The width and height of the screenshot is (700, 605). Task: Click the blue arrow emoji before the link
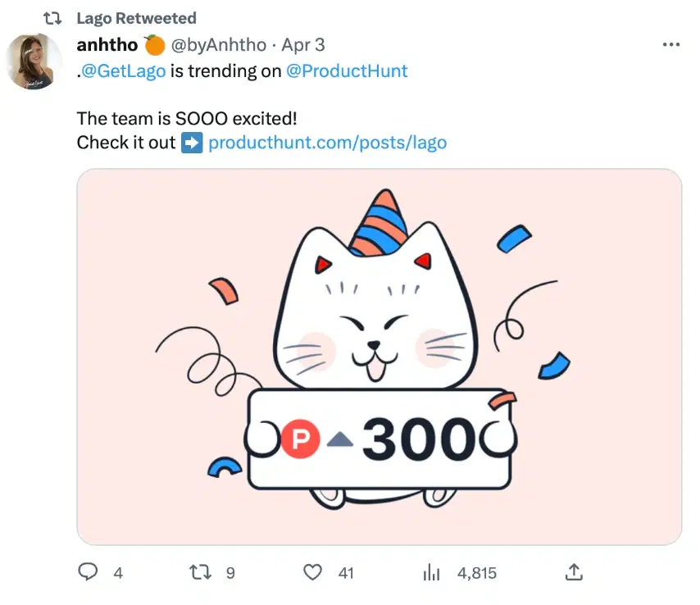tap(192, 142)
